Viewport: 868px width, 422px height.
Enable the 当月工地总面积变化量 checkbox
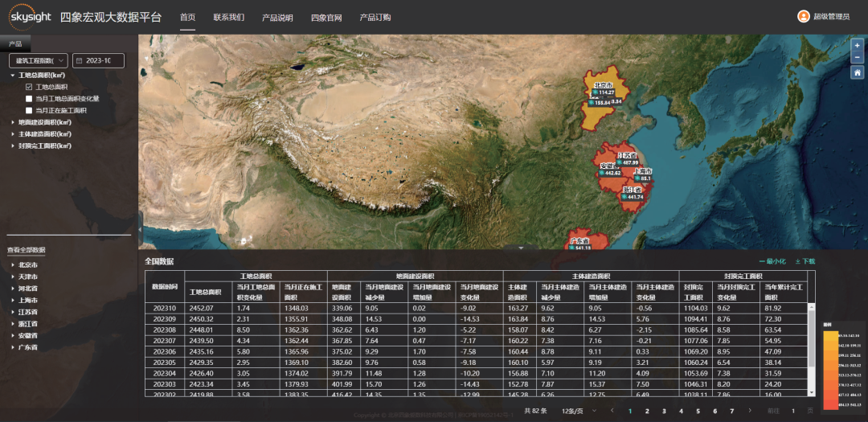30,99
